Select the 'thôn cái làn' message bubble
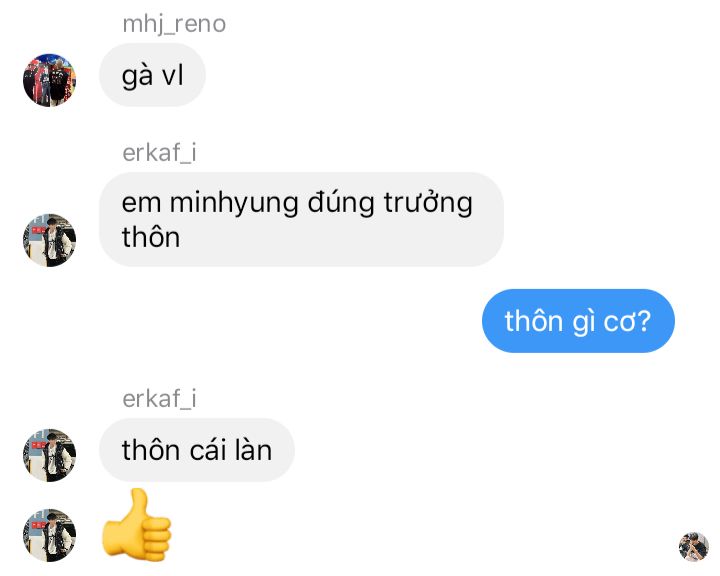The height and width of the screenshot is (576, 720). 197,450
